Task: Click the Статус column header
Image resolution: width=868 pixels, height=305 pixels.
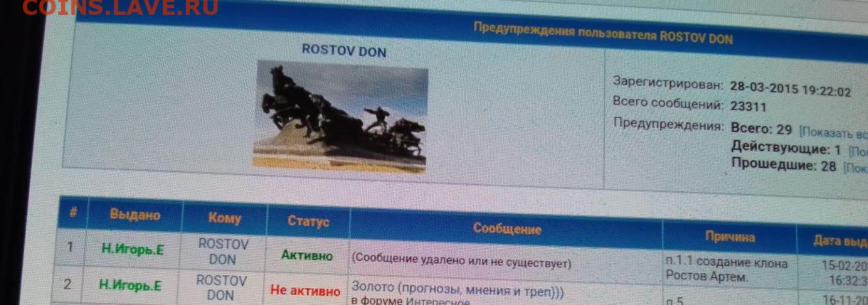Action: tap(308, 222)
